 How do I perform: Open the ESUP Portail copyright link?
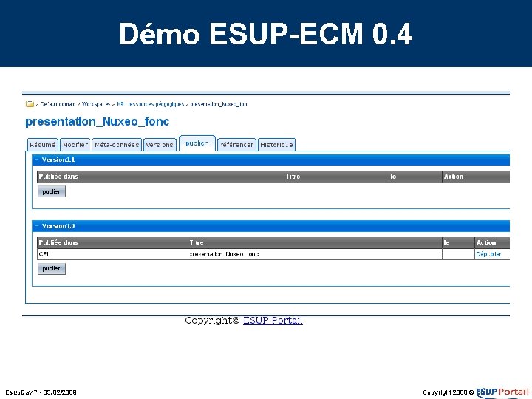click(273, 320)
